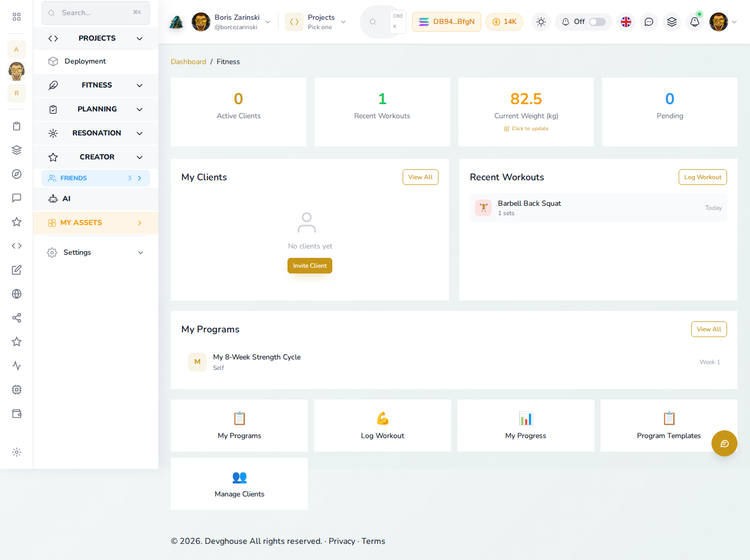
Task: Open the My Progress quick card
Action: (x=526, y=426)
